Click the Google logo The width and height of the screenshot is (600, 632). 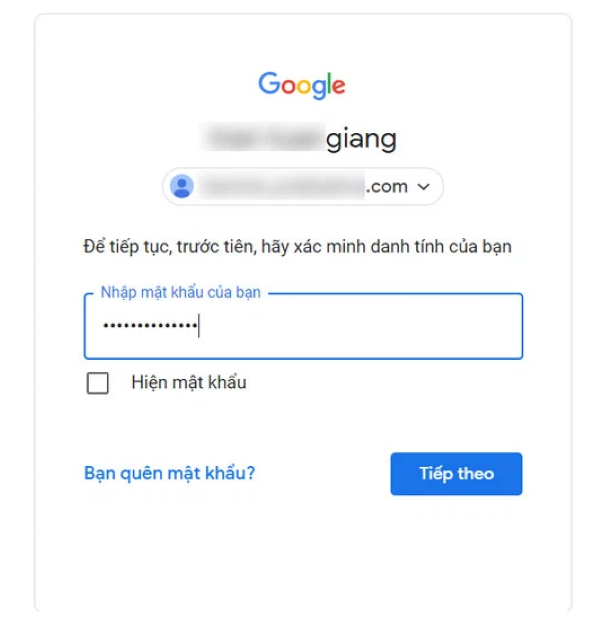click(301, 85)
